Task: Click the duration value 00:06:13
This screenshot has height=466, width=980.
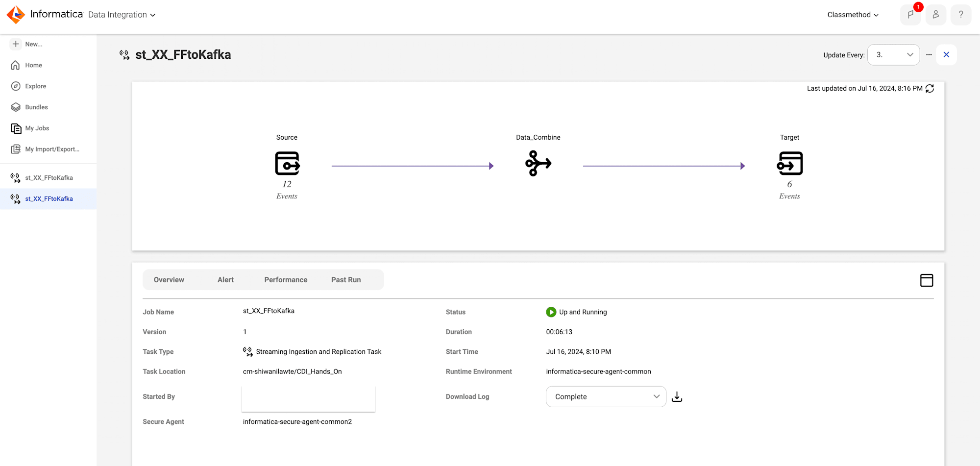Action: pyautogui.click(x=559, y=332)
